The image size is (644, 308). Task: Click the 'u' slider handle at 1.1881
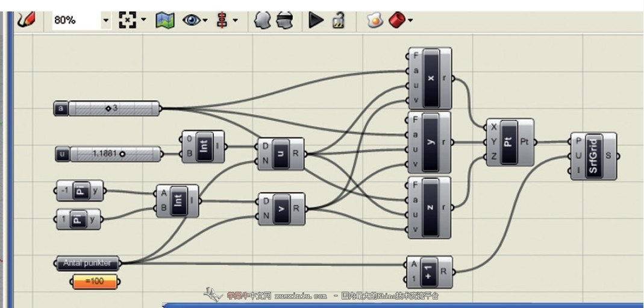coord(122,154)
